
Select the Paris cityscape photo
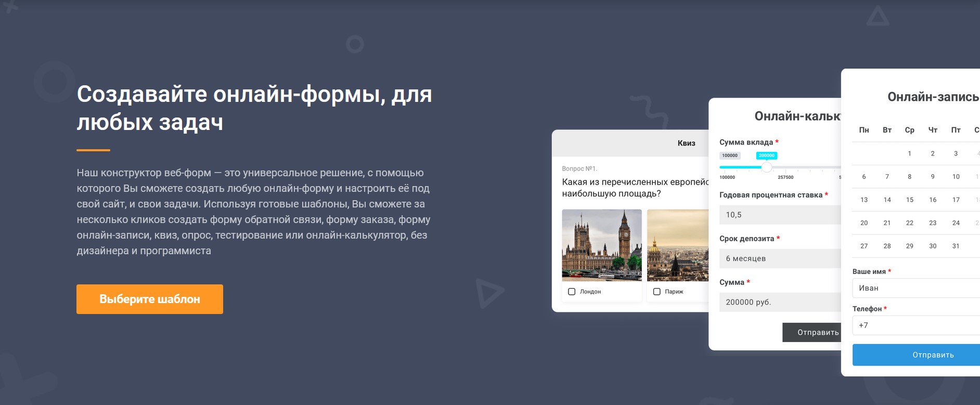click(x=678, y=245)
